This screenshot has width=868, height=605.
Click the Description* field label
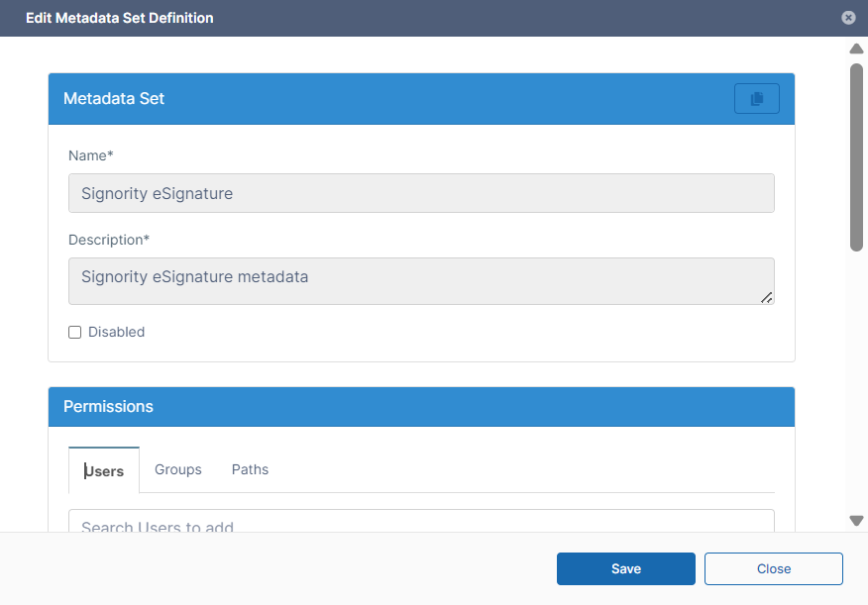[x=109, y=240]
